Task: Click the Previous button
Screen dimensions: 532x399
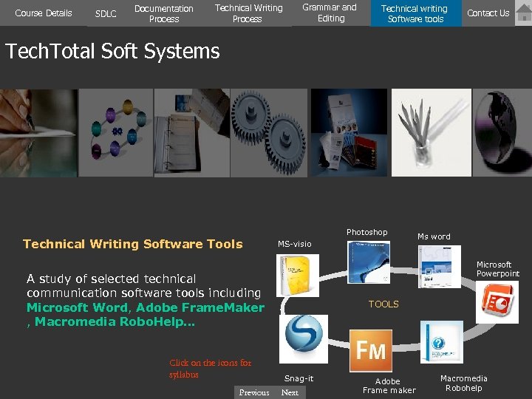Action: click(x=254, y=392)
